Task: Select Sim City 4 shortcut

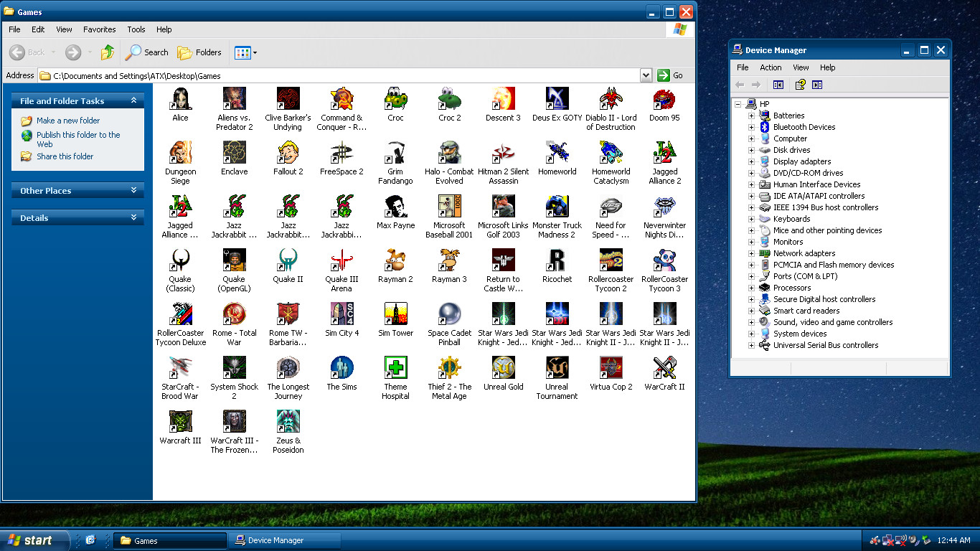Action: (x=341, y=314)
